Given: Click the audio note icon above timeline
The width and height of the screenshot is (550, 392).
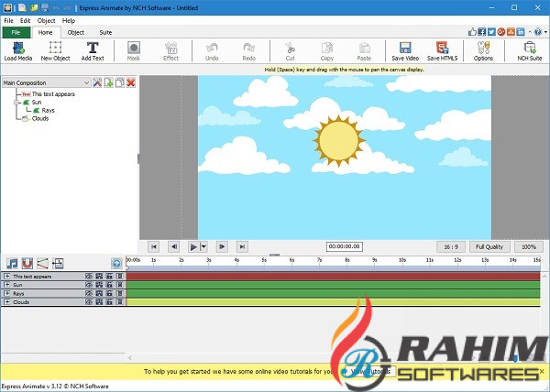Looking at the screenshot, I should click(11, 264).
